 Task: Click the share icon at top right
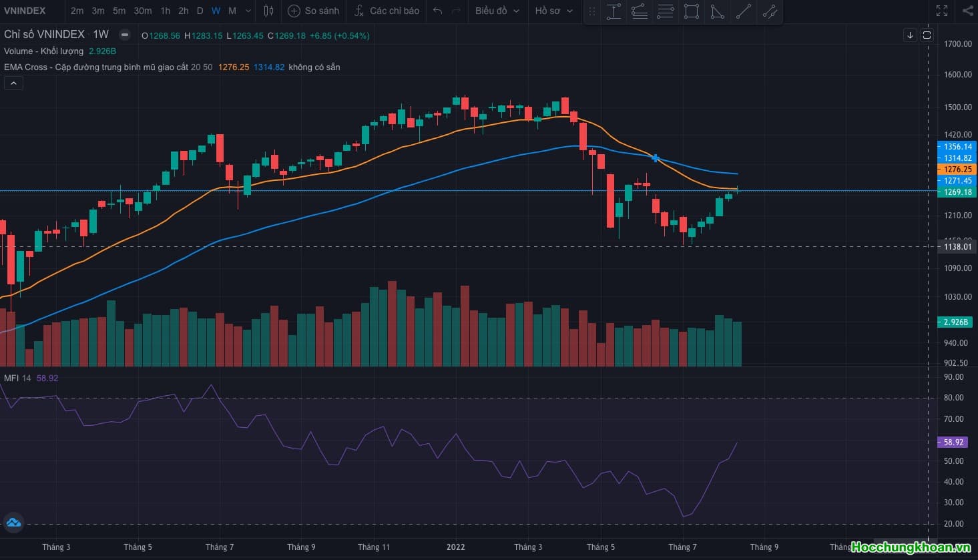click(x=968, y=11)
